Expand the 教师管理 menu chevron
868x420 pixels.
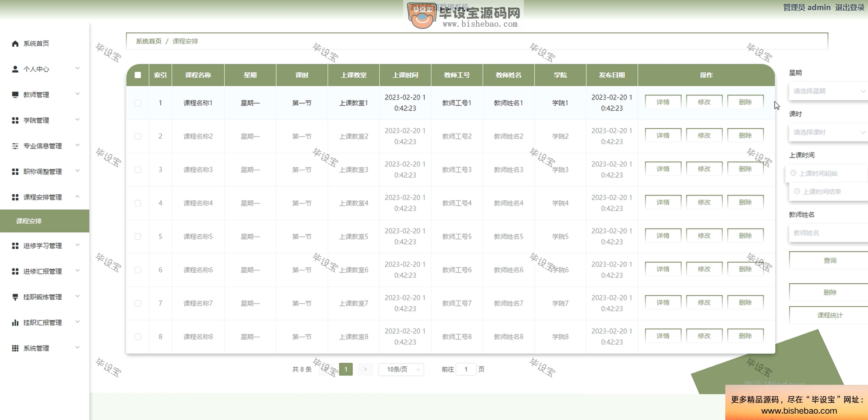coord(77,94)
